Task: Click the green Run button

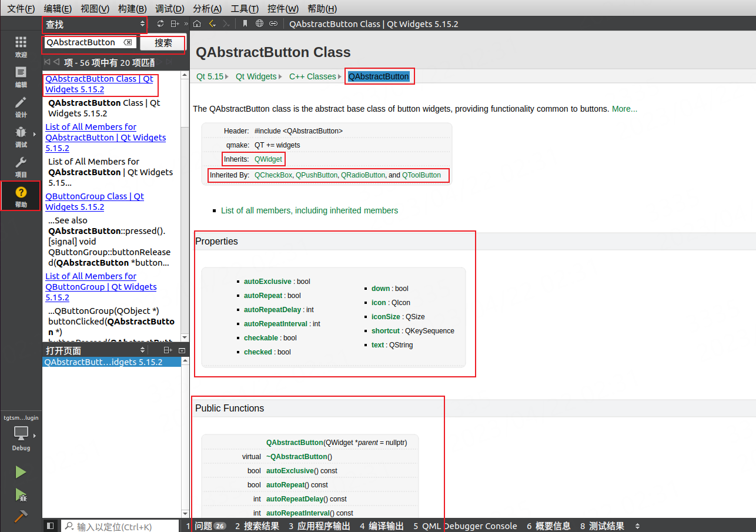Action: [x=21, y=472]
